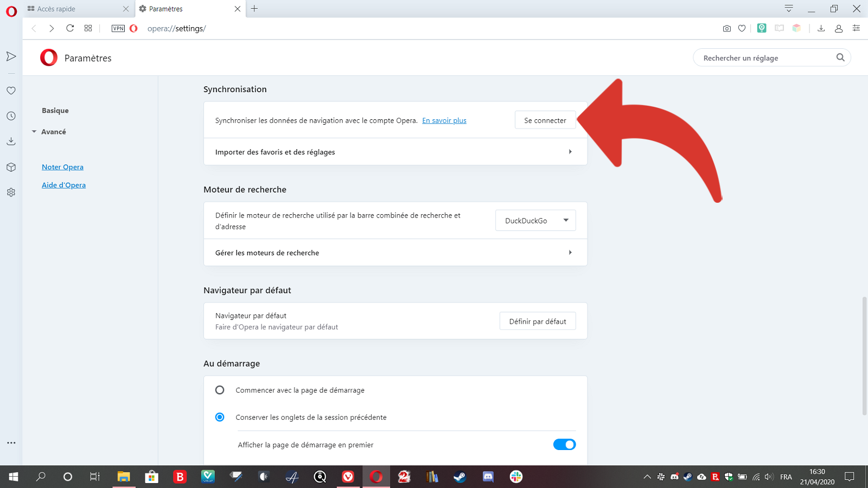
Task: Open the Aide d'Opera link
Action: 63,185
